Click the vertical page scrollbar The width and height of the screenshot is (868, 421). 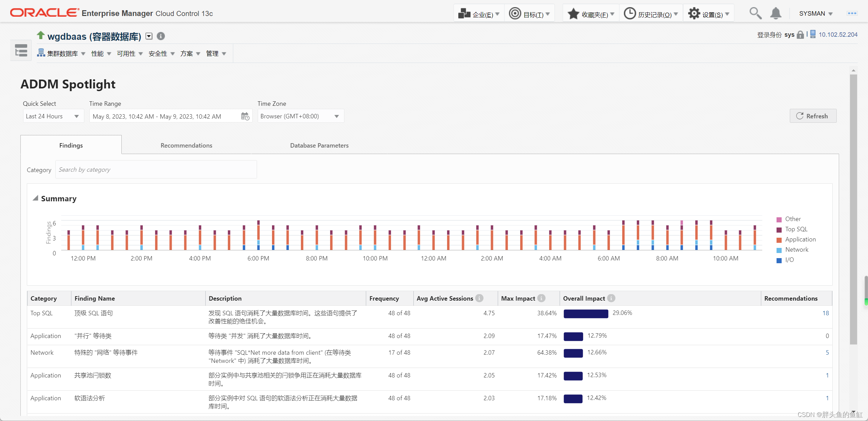pyautogui.click(x=853, y=209)
